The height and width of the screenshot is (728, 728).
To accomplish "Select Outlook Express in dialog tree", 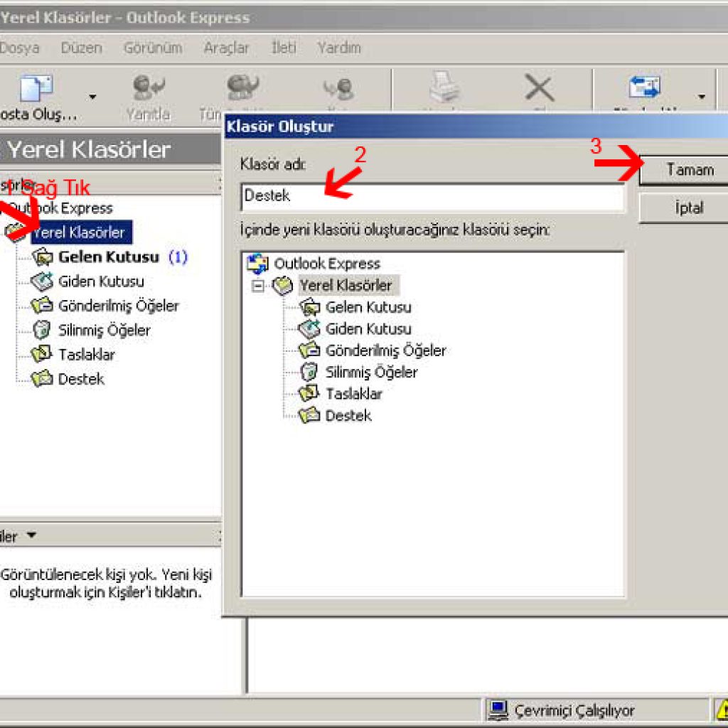I will coord(327,264).
